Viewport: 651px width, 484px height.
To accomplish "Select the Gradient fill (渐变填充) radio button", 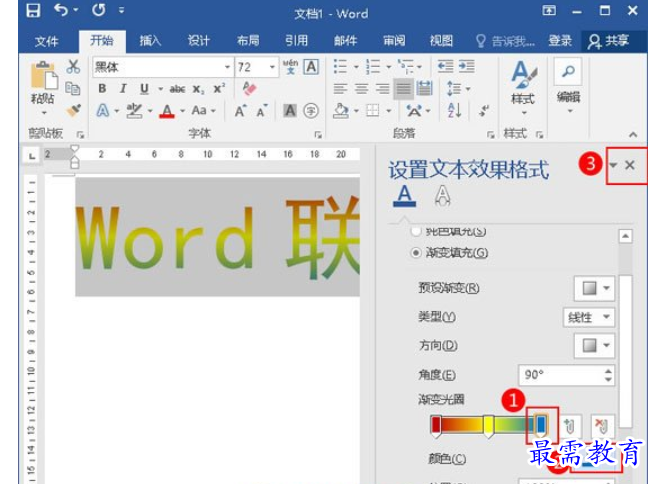I will coord(416,253).
